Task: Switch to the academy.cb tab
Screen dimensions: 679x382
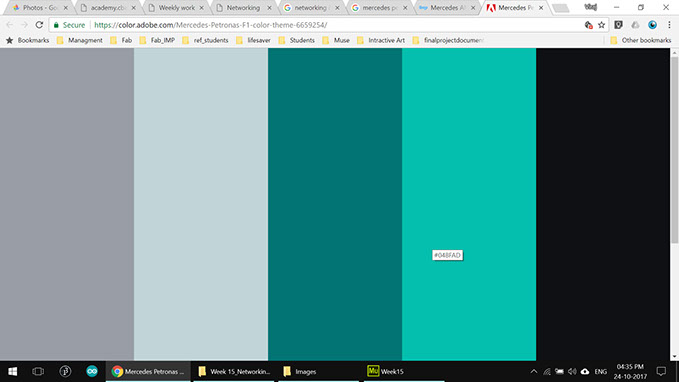Action: tap(107, 8)
